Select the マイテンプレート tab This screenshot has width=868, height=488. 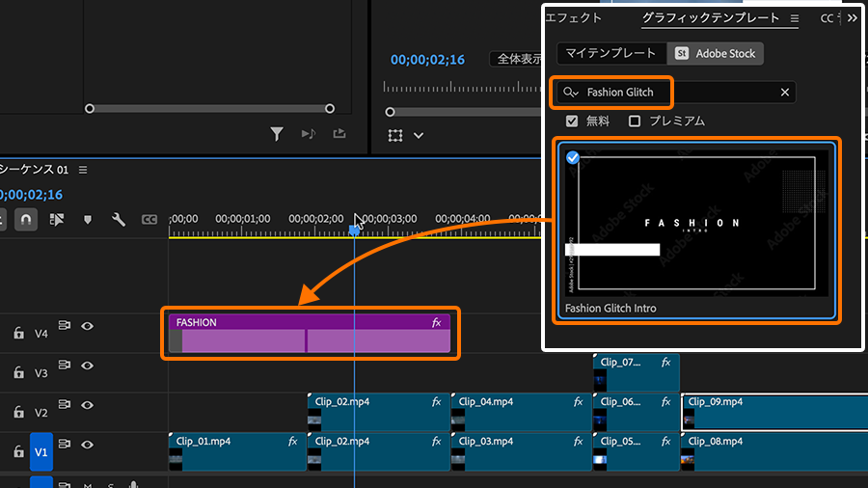(610, 54)
